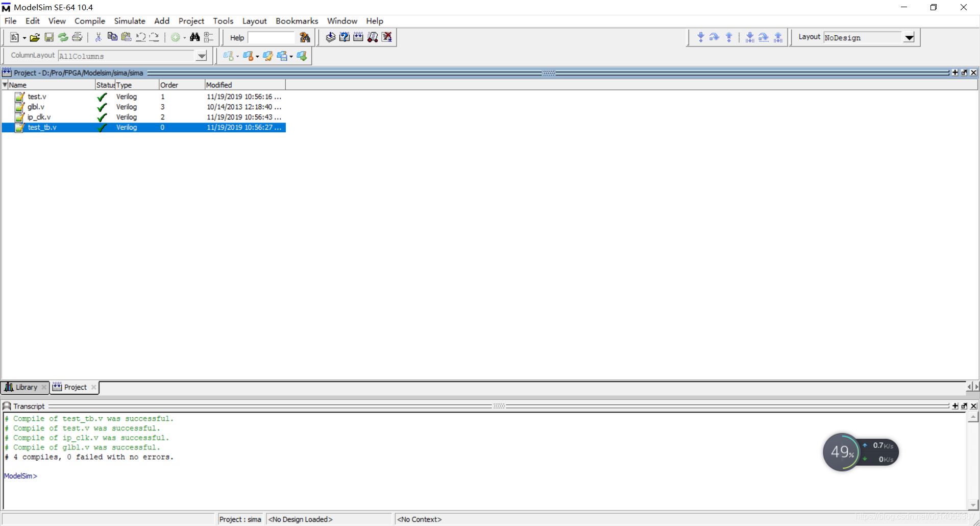Open the Help menu
Viewport: 980px width, 526px height.
[x=374, y=21]
